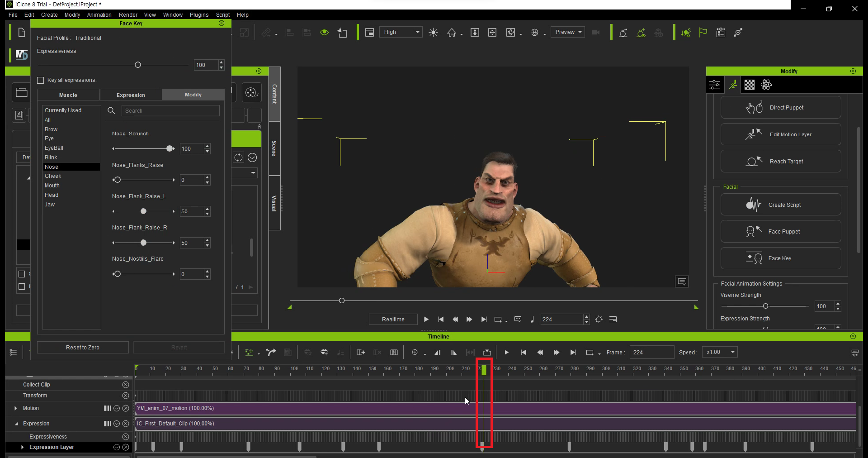
Task: Select the Scene side tab
Action: coord(274,148)
